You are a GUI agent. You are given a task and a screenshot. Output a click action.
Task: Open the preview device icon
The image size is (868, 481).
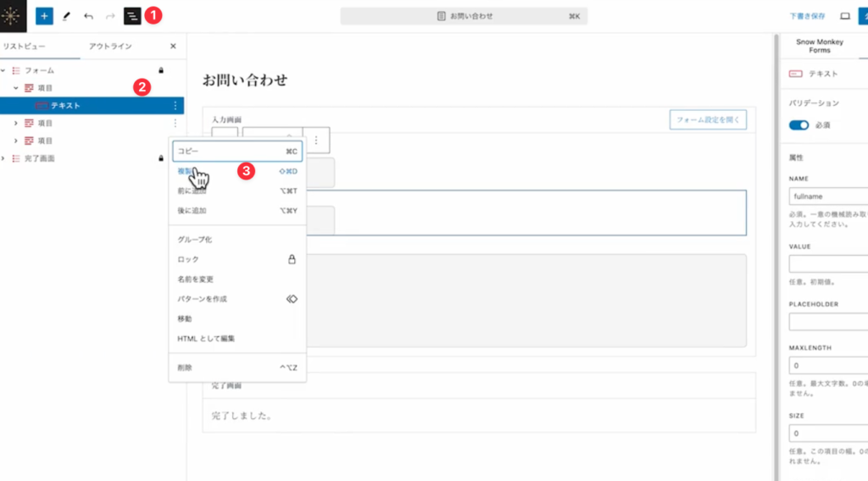click(x=844, y=16)
